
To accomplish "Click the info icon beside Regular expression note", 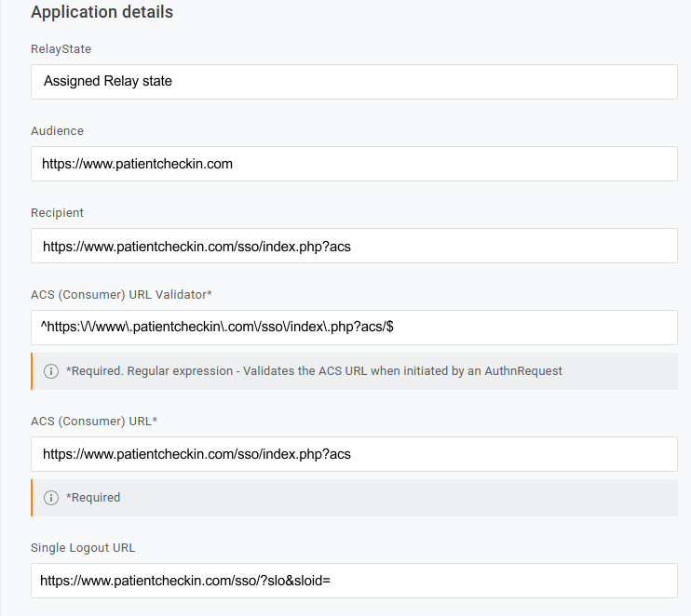I will click(51, 371).
